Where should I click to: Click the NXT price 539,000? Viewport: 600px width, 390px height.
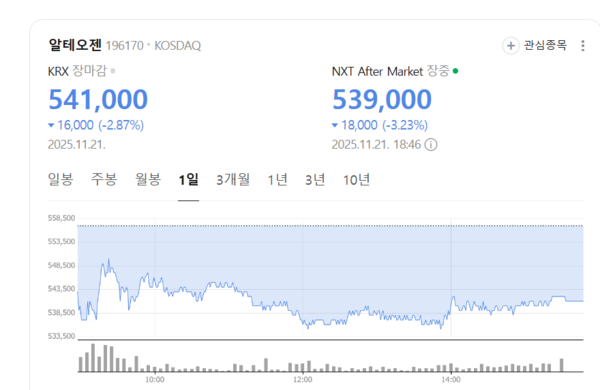(382, 99)
